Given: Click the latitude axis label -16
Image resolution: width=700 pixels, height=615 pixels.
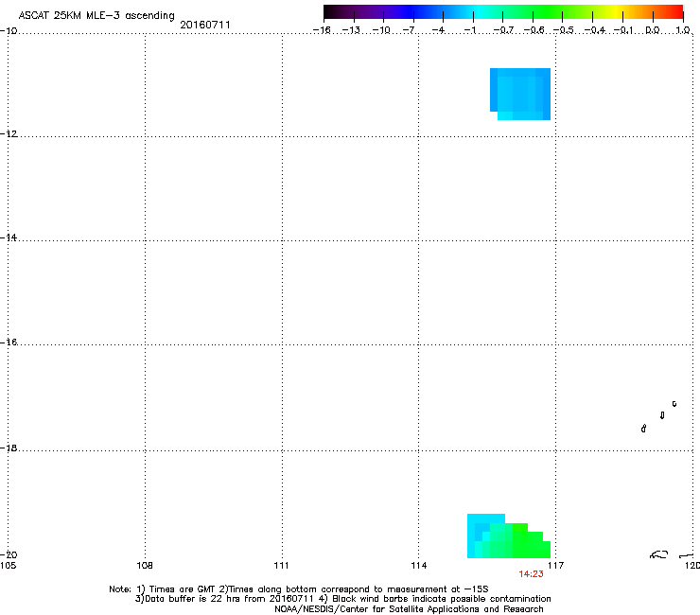Looking at the screenshot, I should 9,343.
